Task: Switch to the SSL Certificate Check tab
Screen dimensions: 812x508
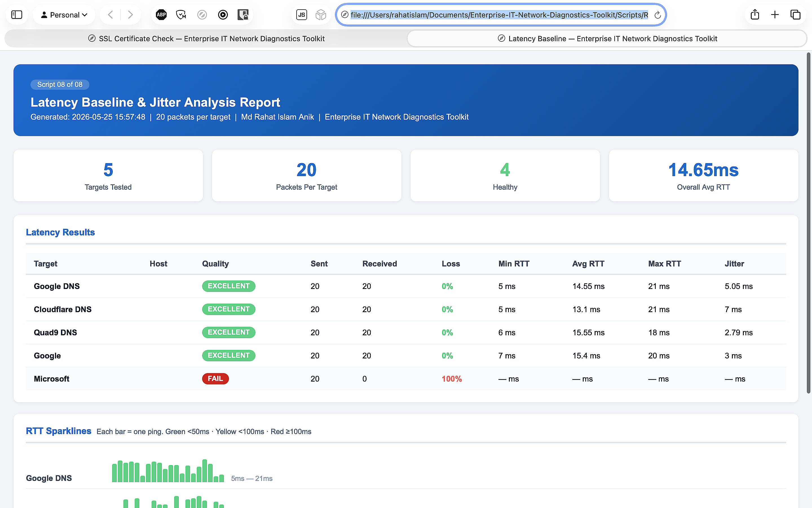Action: point(206,39)
